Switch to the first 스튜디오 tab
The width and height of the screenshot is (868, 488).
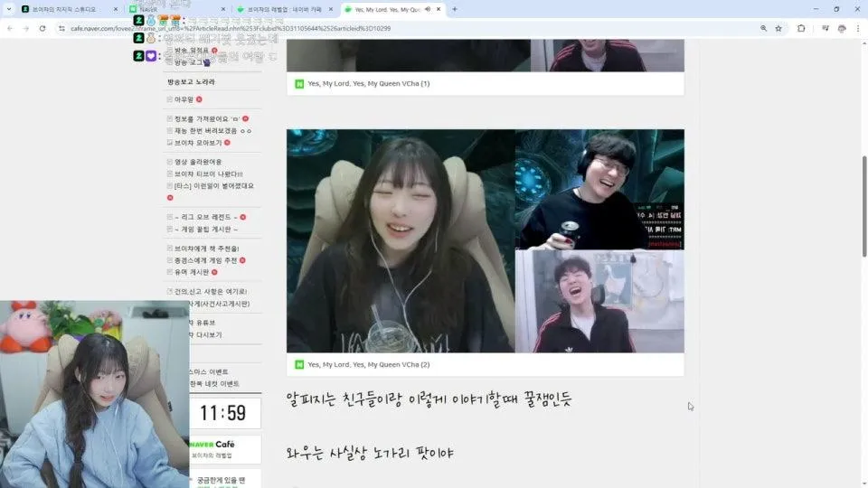(70, 9)
